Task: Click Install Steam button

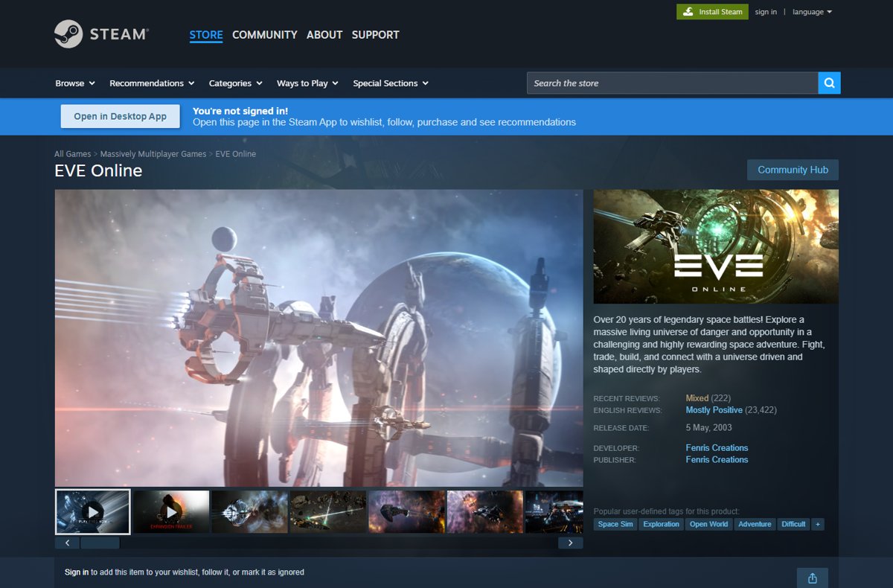Action: point(712,12)
